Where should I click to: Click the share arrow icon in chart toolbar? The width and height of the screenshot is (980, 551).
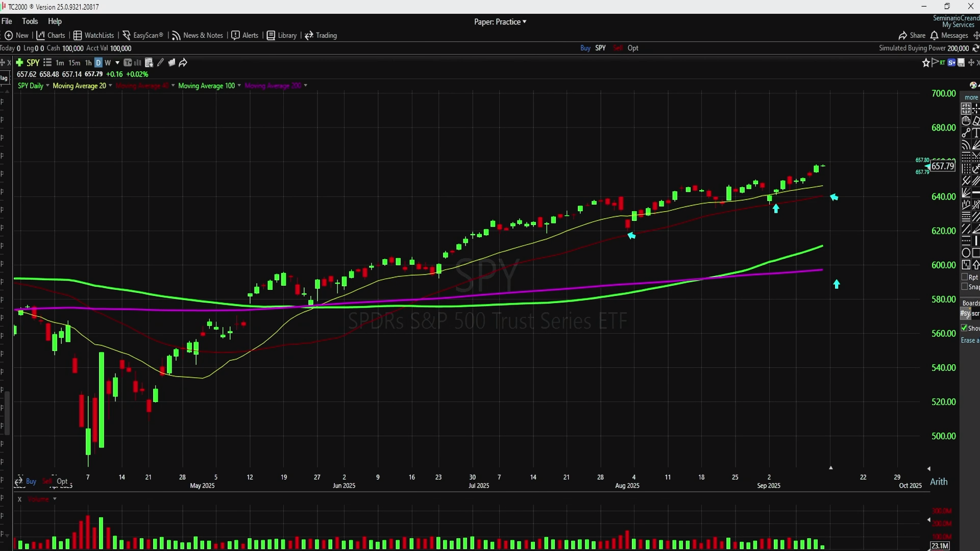click(x=183, y=62)
